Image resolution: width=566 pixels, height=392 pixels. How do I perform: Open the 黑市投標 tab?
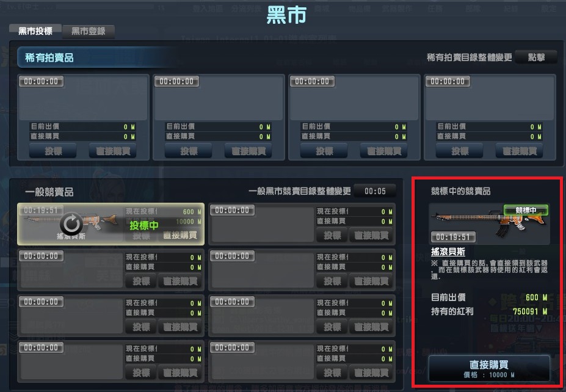(35, 31)
